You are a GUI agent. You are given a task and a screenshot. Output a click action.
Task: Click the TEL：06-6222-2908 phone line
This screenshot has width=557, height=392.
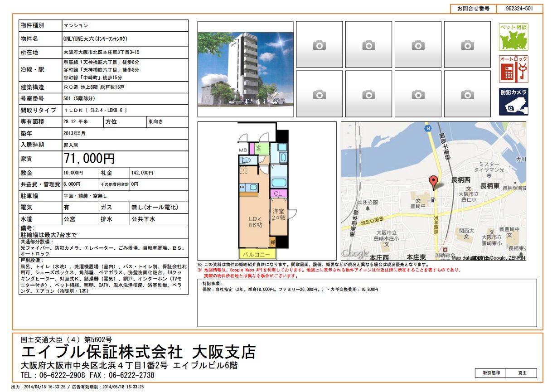tap(53, 376)
